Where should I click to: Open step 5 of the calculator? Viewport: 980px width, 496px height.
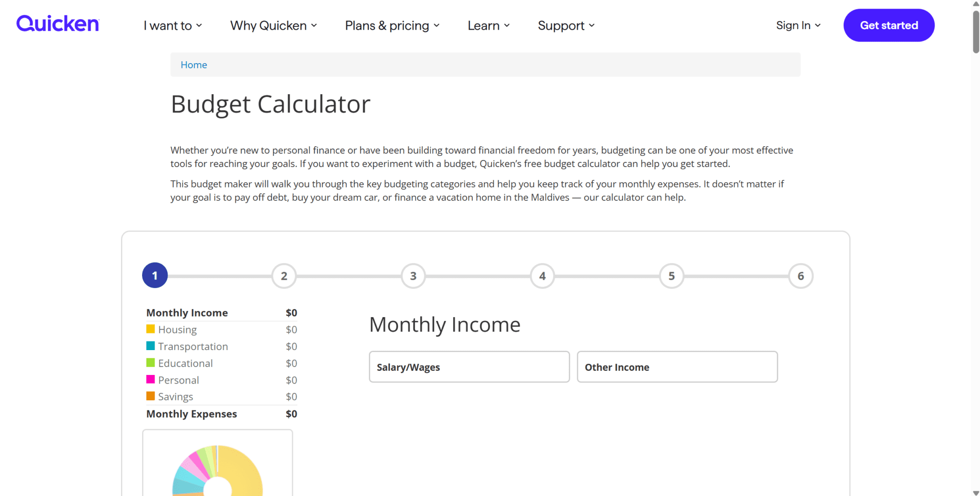(671, 276)
